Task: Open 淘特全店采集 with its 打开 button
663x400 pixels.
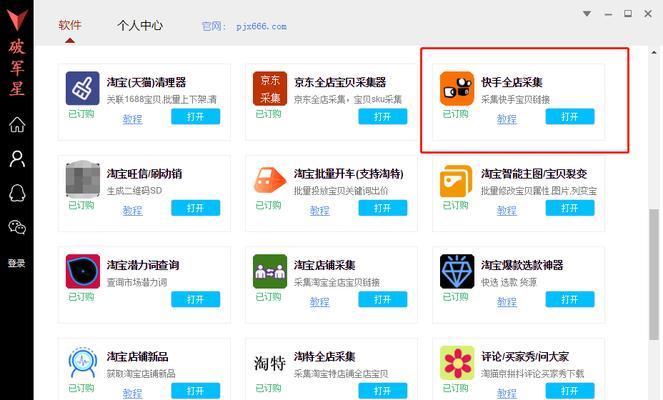Action: tap(383, 390)
